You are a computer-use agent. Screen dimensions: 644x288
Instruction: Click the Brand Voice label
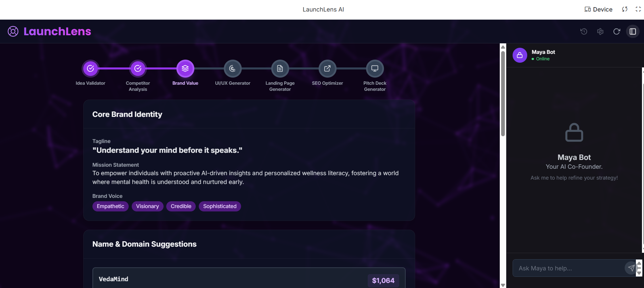tap(107, 196)
